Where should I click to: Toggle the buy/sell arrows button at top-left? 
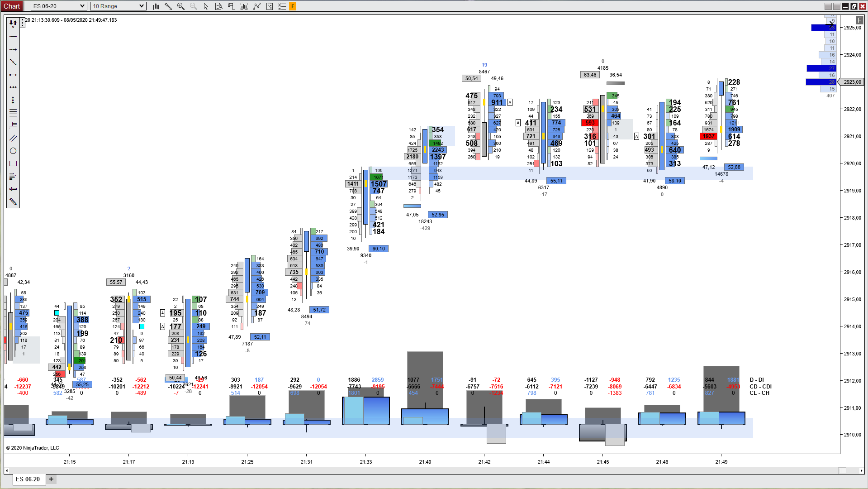13,23
